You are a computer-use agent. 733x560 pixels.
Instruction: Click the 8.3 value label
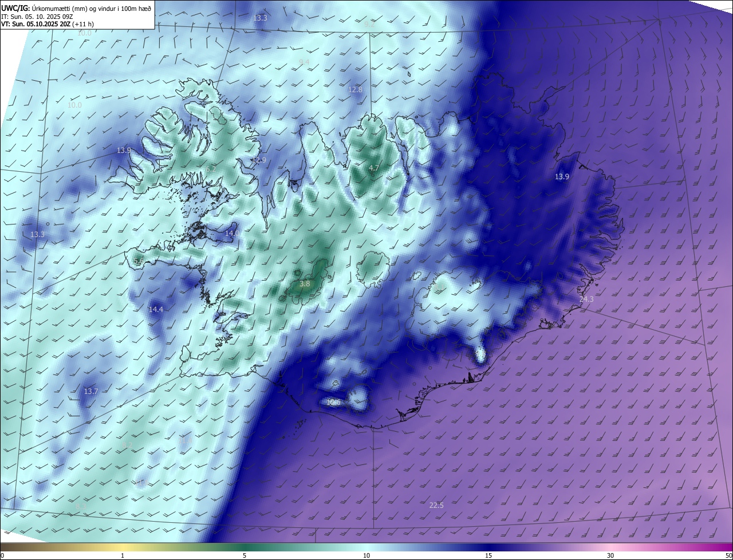click(x=81, y=506)
